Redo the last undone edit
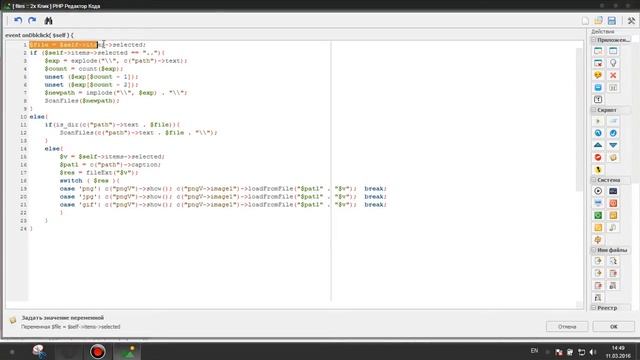Viewport: 640px width, 360px height. (32, 20)
